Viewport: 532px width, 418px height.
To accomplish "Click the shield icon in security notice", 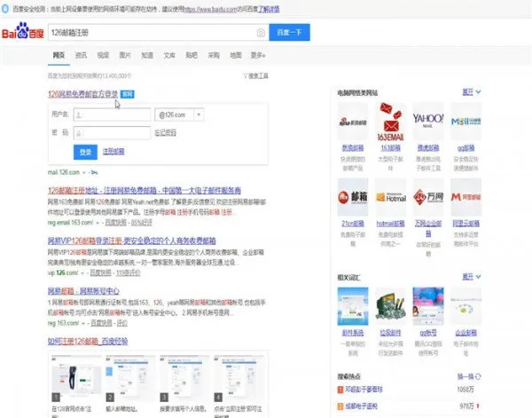I will [x=5, y=9].
